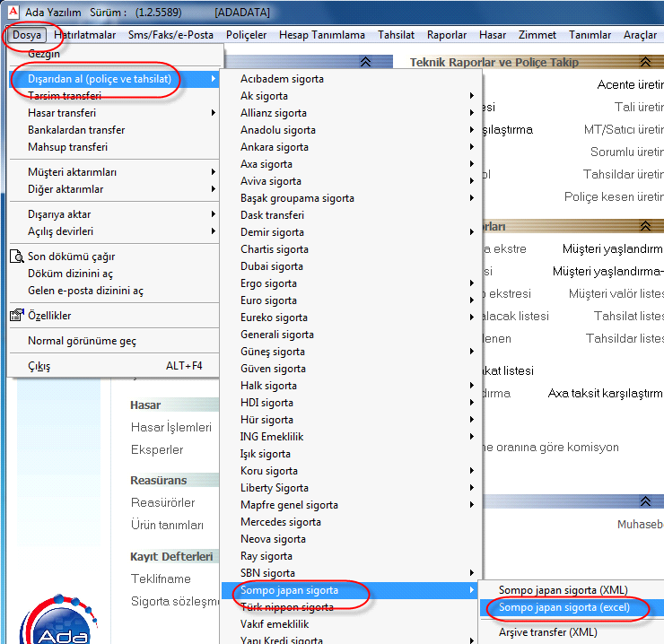Screen dimensions: 664x644
Task: Choose Arşive transfer (XML) entry
Action: pyautogui.click(x=547, y=632)
